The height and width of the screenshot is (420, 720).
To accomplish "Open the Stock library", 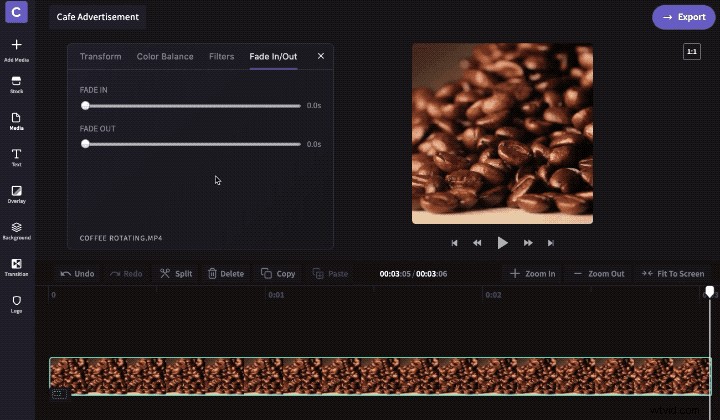I will pos(17,85).
